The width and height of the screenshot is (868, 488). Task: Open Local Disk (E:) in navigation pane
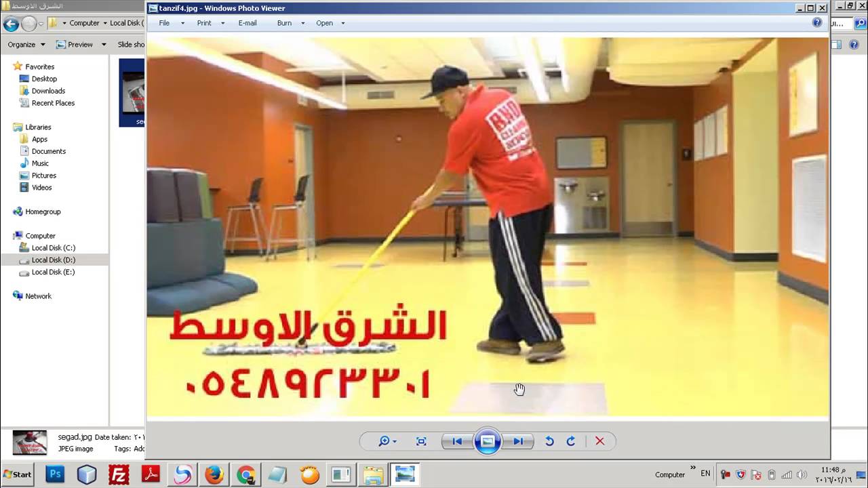click(x=53, y=272)
